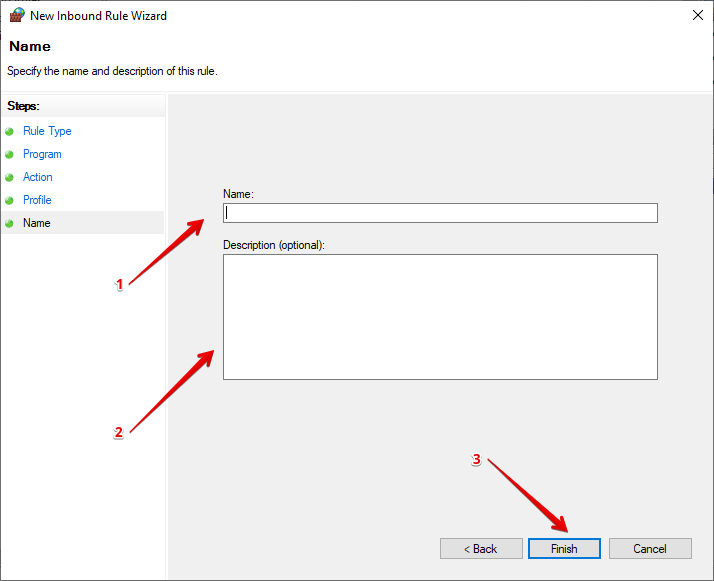Click the "Steps:" heading
This screenshot has height=581, width=714.
pyautogui.click(x=23, y=106)
